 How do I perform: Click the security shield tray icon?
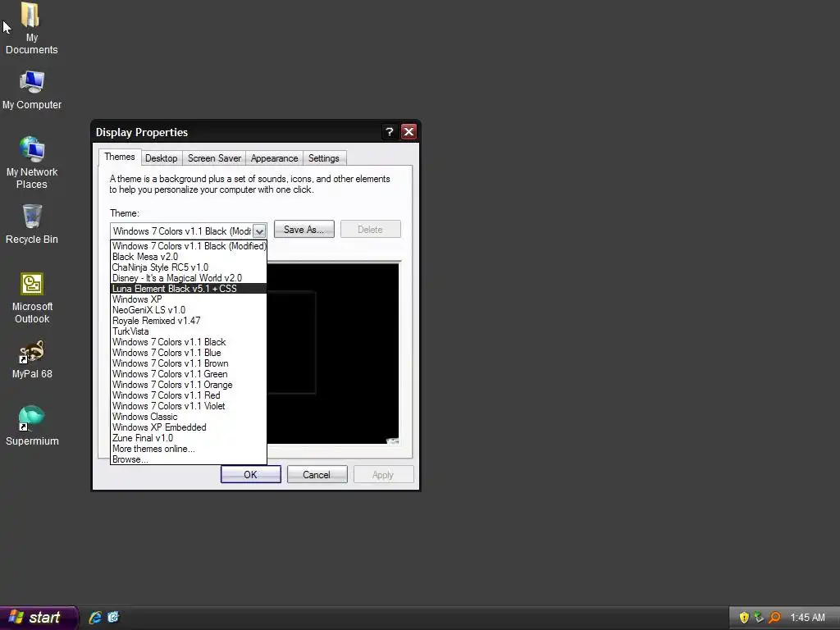point(743,618)
